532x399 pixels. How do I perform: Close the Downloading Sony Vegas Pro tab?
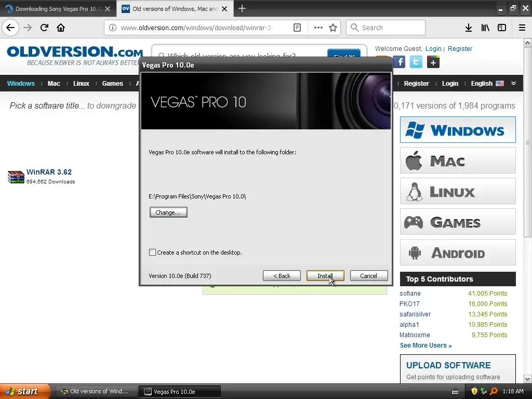pyautogui.click(x=108, y=9)
